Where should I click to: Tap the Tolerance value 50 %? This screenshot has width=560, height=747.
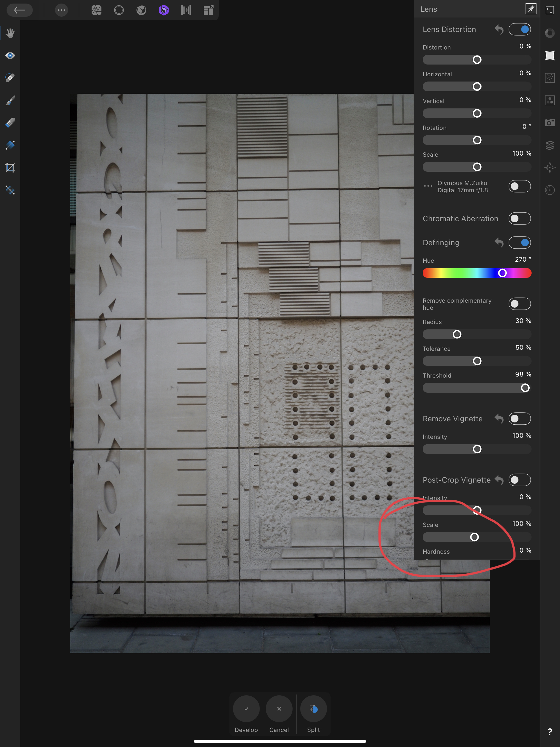[523, 348]
